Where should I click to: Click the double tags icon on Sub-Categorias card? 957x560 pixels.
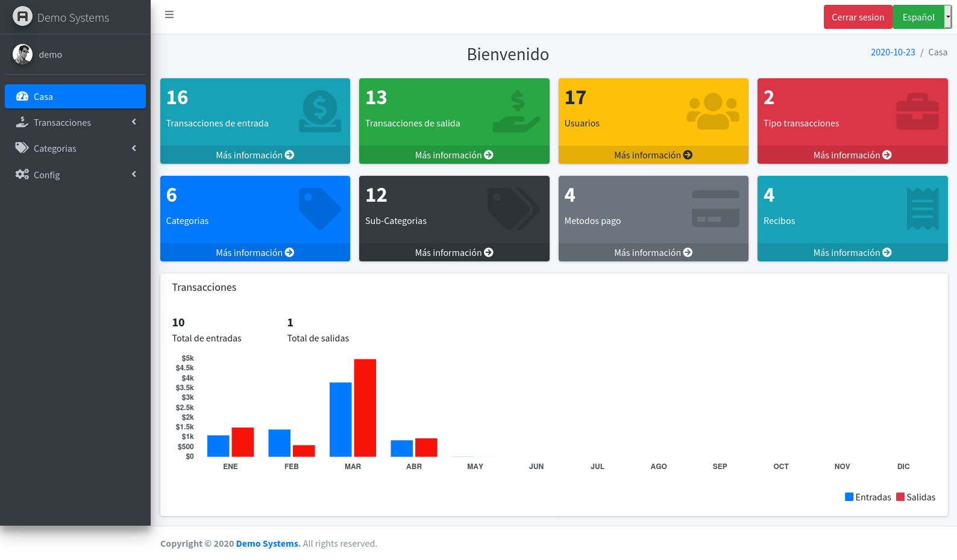tap(513, 208)
